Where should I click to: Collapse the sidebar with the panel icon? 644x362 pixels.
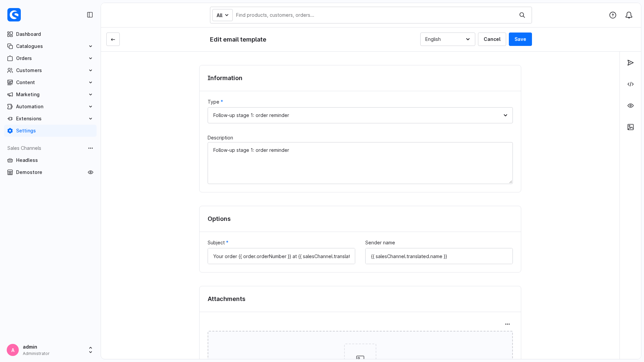90,15
